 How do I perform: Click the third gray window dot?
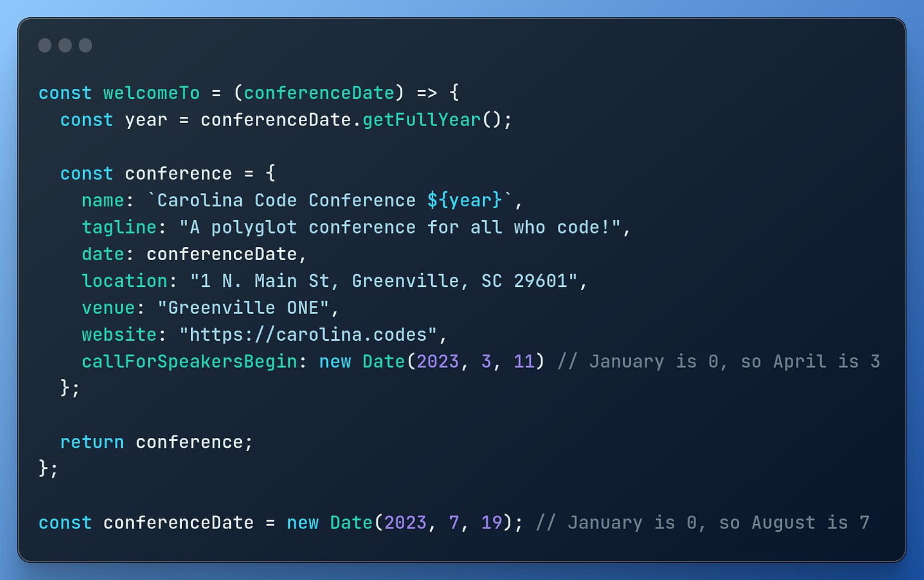(85, 45)
